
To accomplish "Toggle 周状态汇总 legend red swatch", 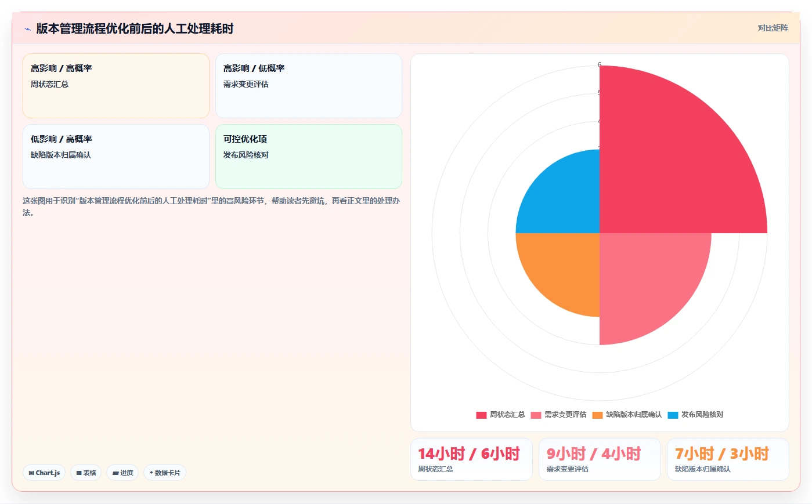I will click(x=481, y=415).
